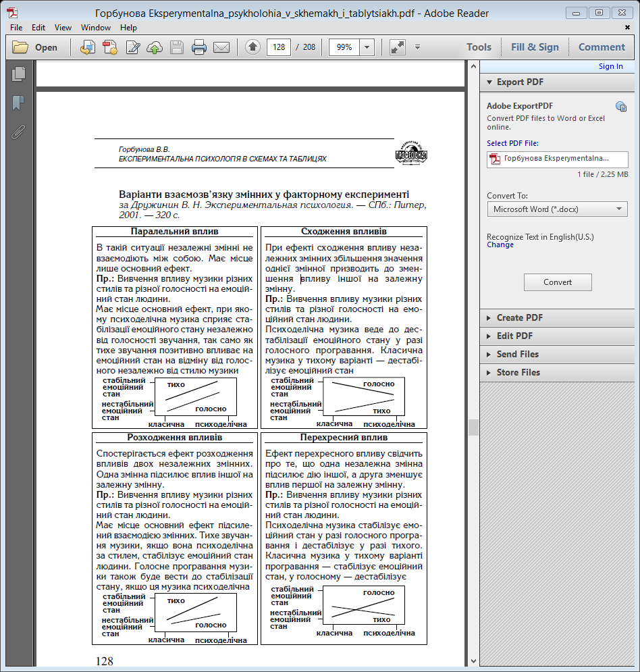Click the Sign In link
Image resolution: width=640 pixels, height=672 pixels.
[x=610, y=66]
